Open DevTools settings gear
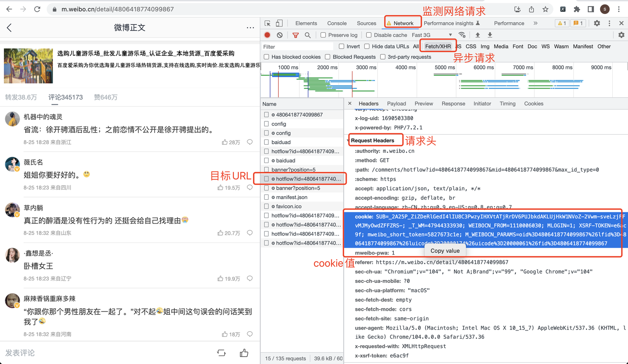 597,23
